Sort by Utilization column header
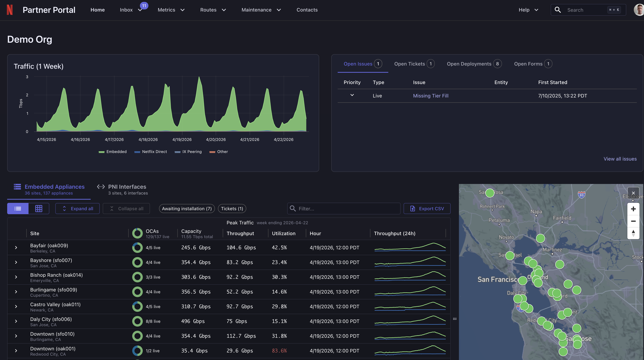644x360 pixels. click(x=283, y=233)
